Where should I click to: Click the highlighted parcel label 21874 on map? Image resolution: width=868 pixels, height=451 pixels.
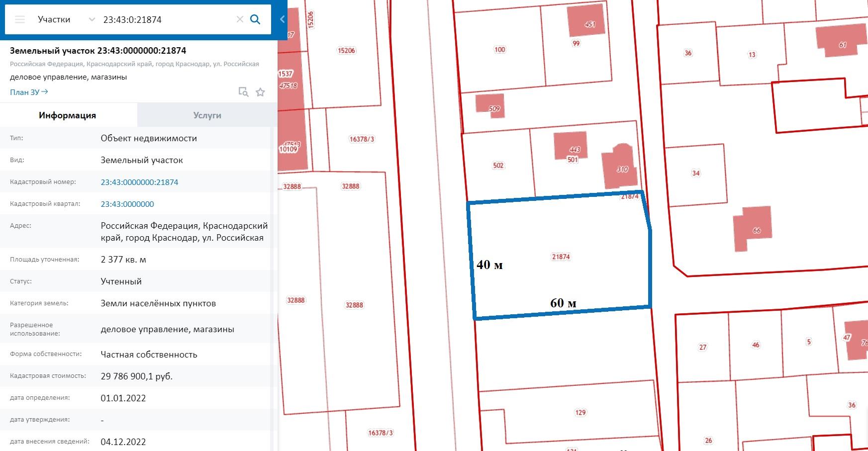click(561, 257)
